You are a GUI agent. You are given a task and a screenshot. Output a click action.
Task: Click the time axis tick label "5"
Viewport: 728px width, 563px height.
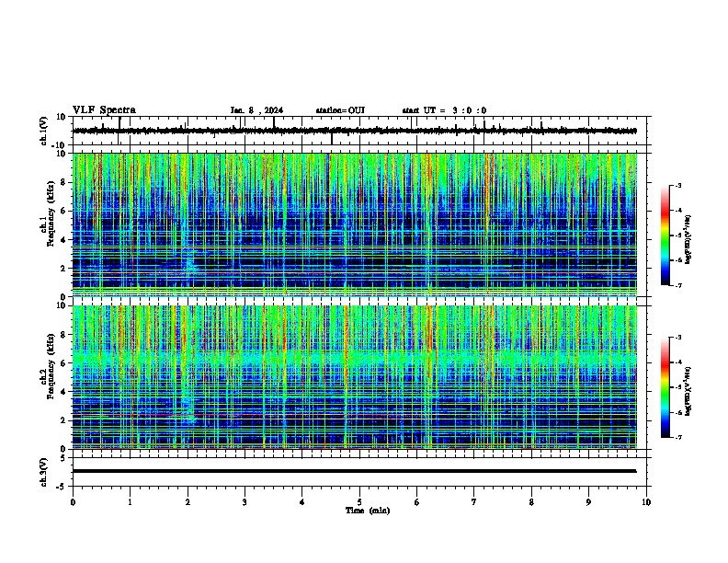pyautogui.click(x=359, y=502)
